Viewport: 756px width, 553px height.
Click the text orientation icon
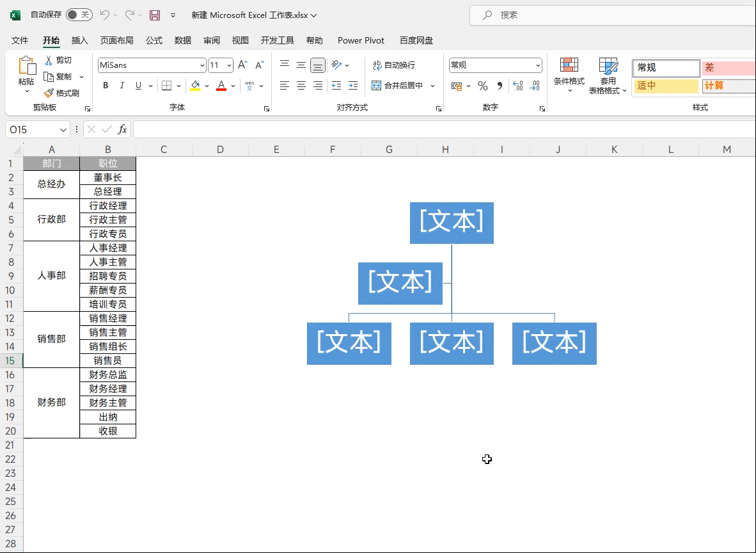[336, 65]
